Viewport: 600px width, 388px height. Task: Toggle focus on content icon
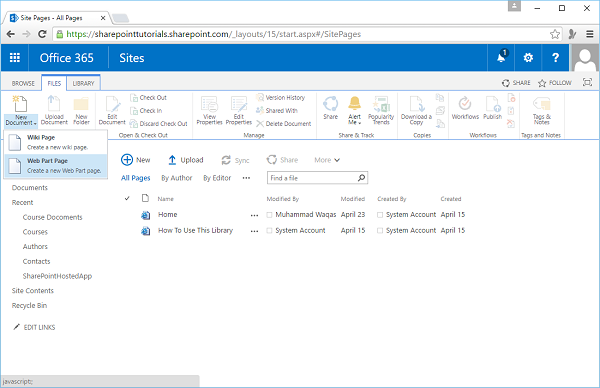pos(587,82)
